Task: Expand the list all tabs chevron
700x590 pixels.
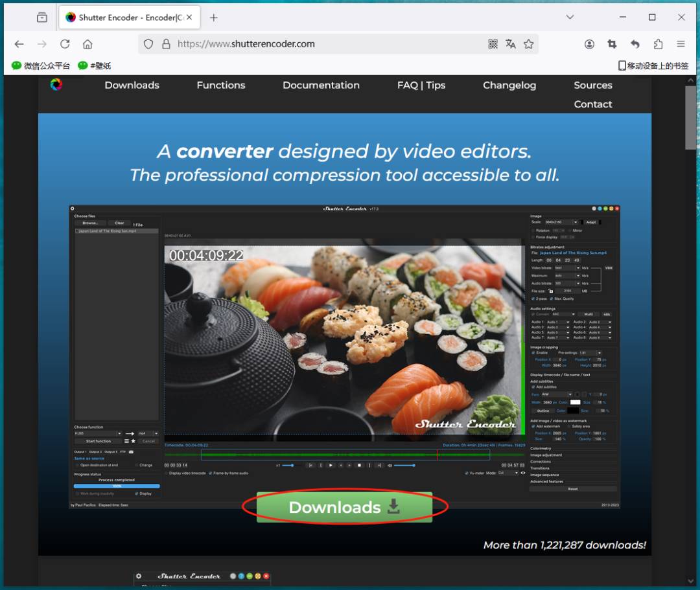Action: pos(570,17)
